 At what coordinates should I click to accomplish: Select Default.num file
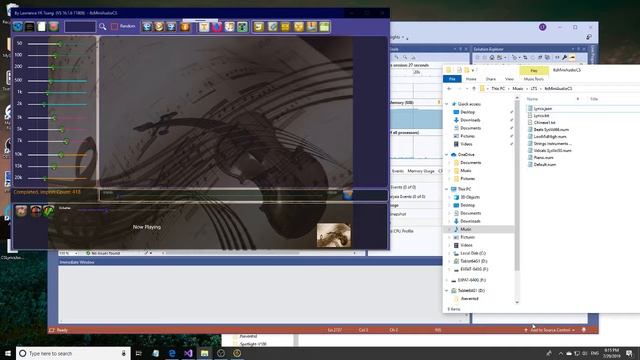[x=544, y=164]
